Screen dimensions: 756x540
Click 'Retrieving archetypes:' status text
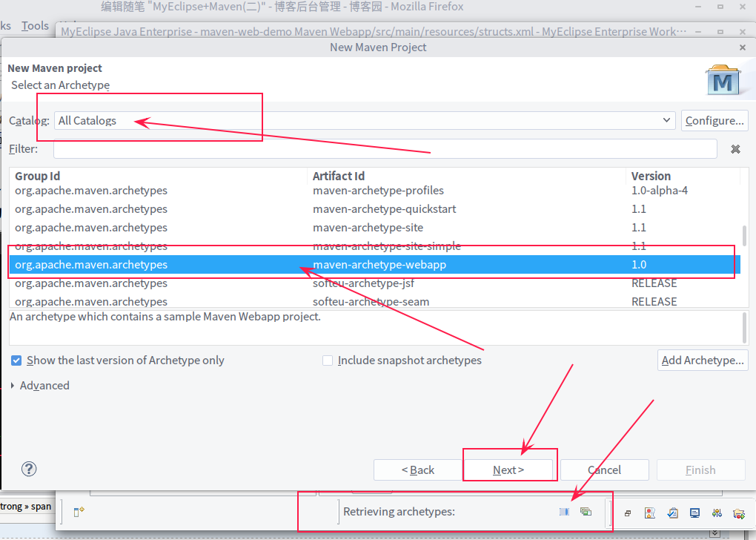pos(399,512)
